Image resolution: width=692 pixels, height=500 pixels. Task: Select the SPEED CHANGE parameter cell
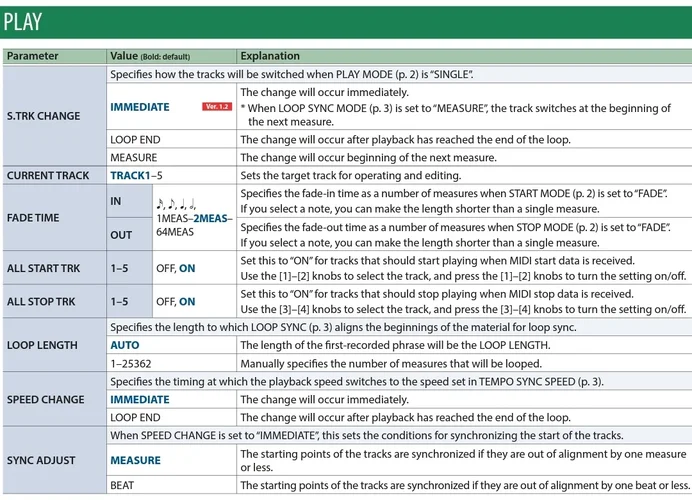(54, 399)
